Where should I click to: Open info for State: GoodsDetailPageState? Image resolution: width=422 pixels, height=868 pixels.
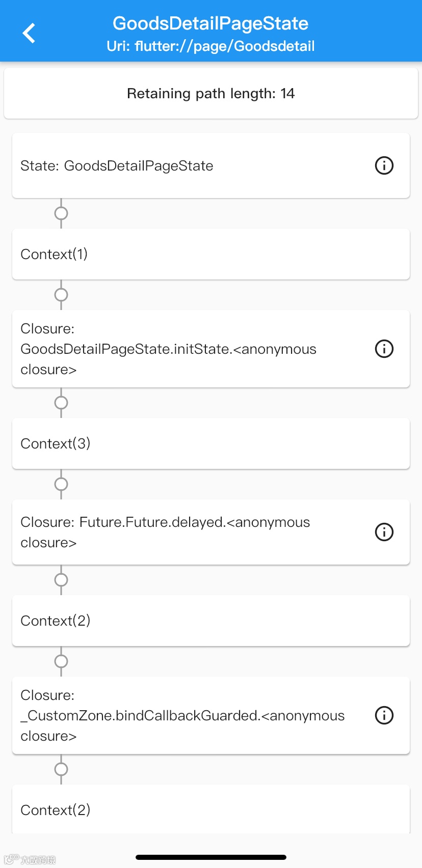(x=384, y=165)
